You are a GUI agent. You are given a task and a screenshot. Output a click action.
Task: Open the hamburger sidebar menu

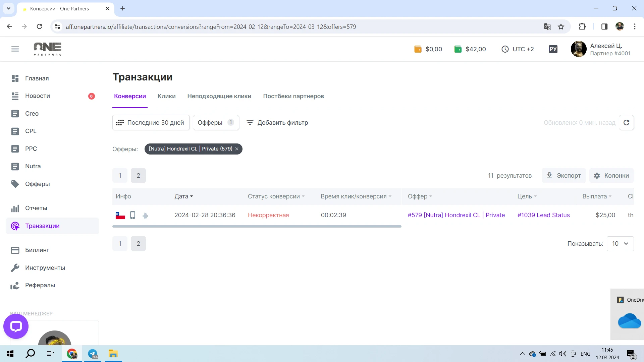(x=15, y=49)
